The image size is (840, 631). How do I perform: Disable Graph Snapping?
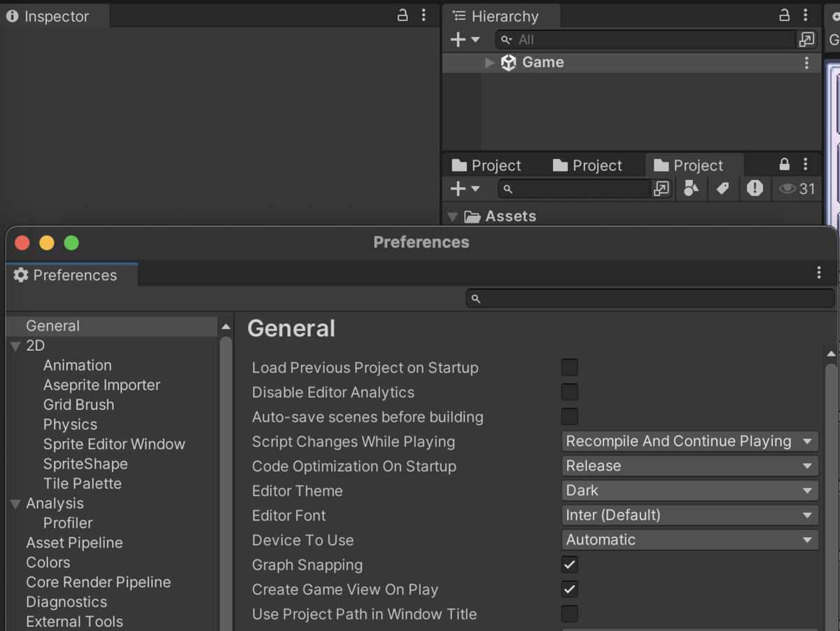(x=569, y=564)
